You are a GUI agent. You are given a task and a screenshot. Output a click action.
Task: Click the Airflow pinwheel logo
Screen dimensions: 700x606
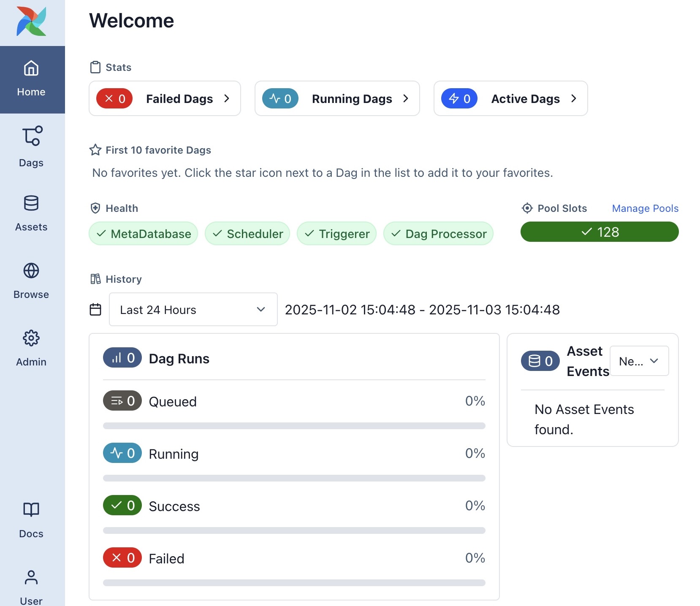coord(31,22)
